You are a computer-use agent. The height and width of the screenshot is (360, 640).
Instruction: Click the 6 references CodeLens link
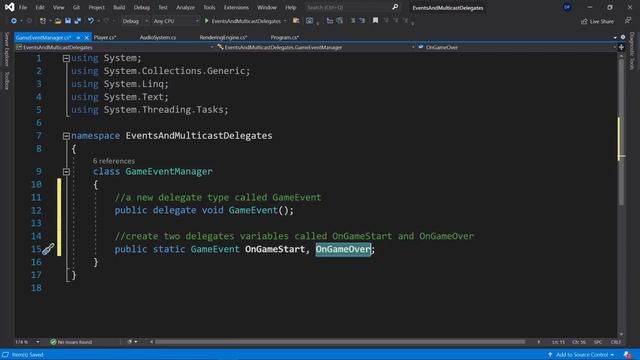coord(113,161)
